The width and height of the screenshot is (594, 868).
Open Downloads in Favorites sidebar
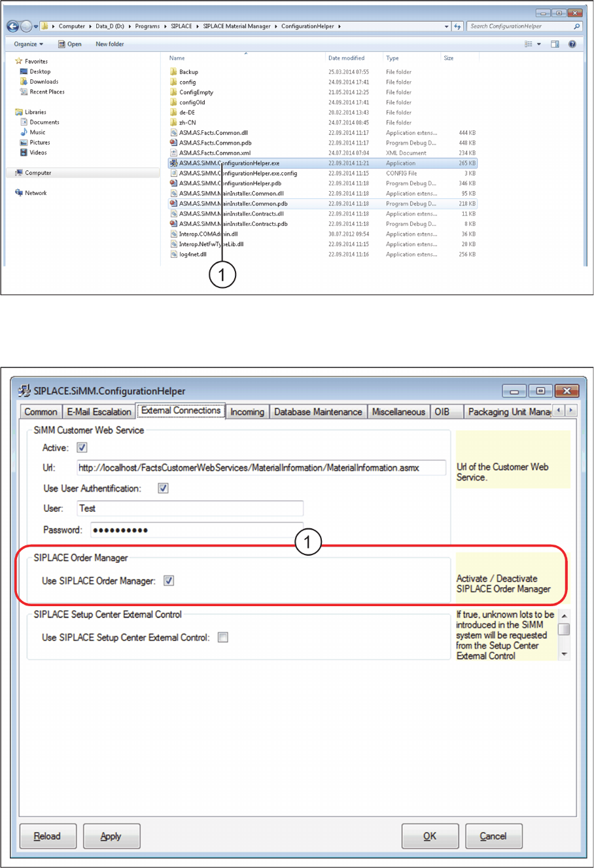(x=39, y=82)
